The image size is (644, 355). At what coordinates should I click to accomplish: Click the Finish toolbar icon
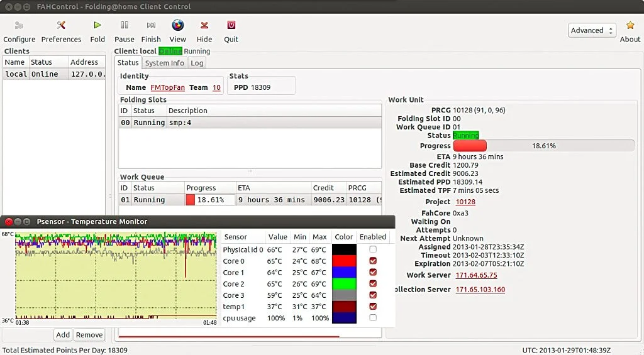point(151,25)
